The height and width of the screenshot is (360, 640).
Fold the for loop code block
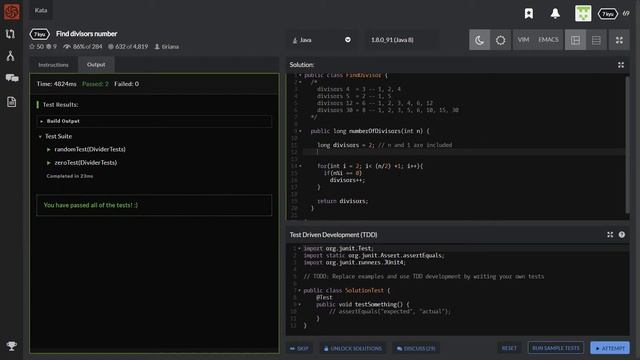tap(300, 166)
